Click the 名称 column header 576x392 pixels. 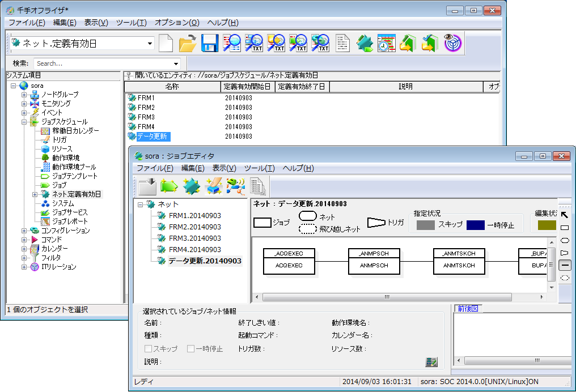point(172,87)
